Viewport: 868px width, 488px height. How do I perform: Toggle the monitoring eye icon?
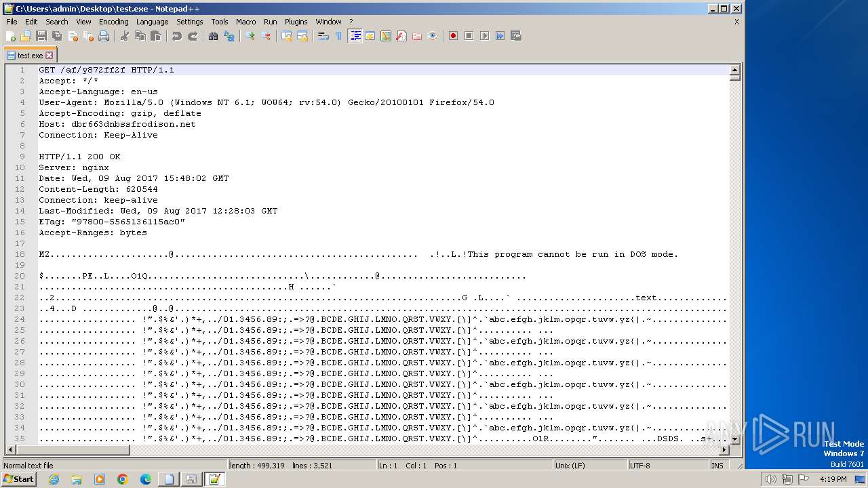click(433, 36)
